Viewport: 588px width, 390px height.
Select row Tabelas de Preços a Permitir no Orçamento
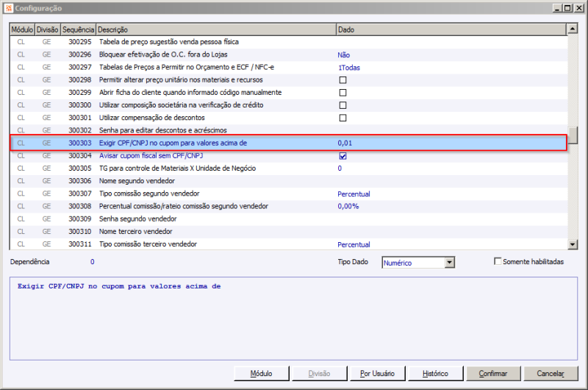pos(288,68)
